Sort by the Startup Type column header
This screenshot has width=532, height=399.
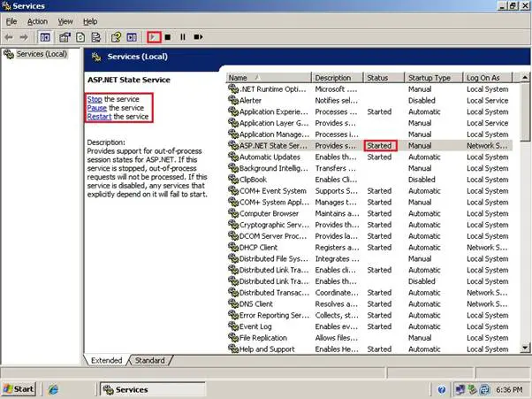tap(434, 78)
